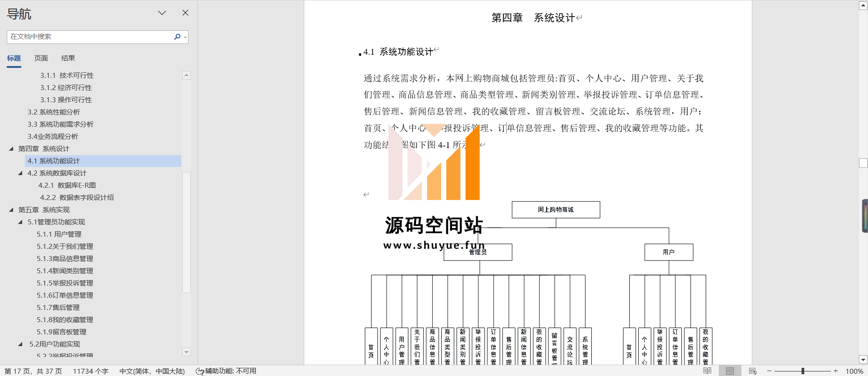
Task: Go to heading 3.1.1 技术可行性
Action: [67, 75]
